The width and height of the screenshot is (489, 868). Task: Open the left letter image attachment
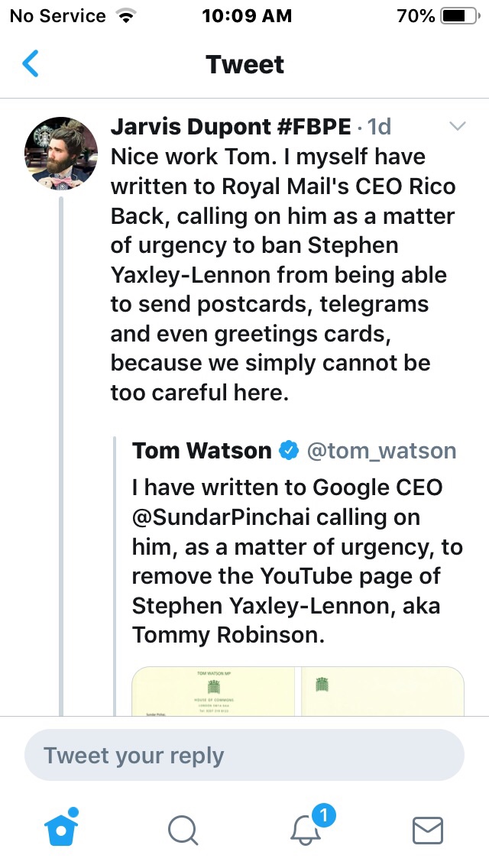(x=213, y=691)
